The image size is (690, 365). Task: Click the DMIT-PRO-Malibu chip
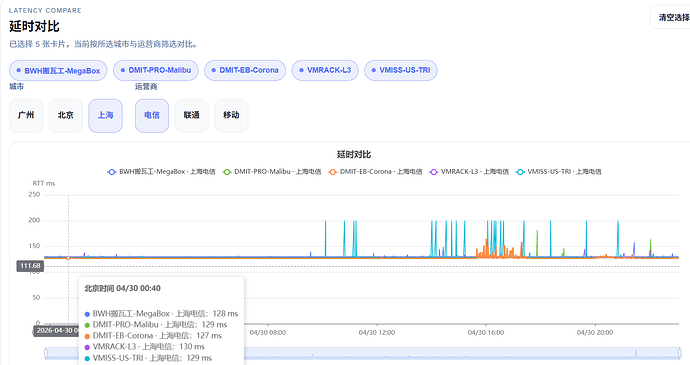[156, 70]
